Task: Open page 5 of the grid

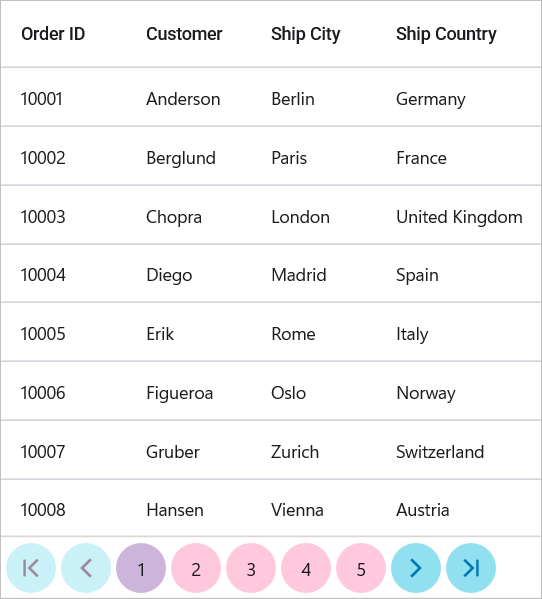Action: (x=361, y=568)
